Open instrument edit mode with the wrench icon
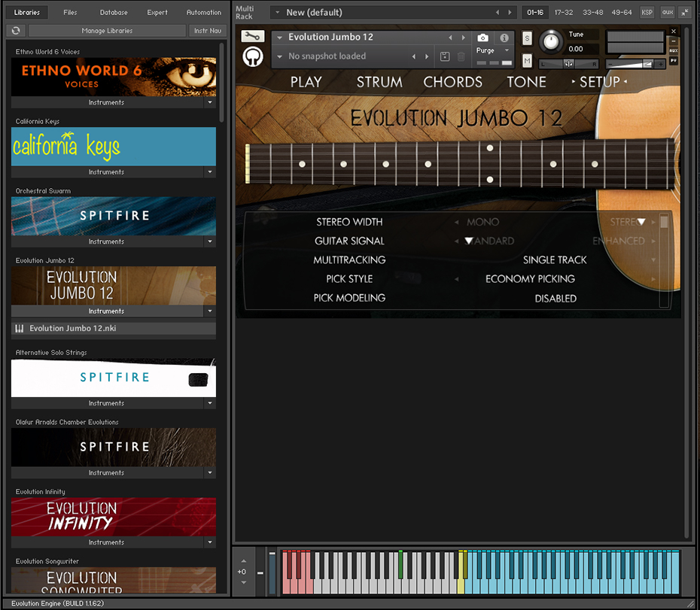Viewport: 700px width, 610px height. click(x=253, y=36)
